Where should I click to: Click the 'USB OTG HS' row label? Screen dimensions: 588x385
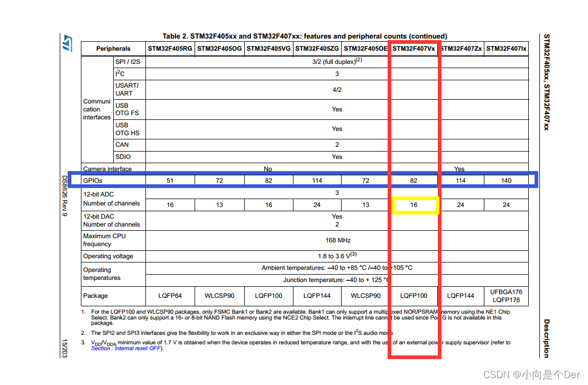coord(127,129)
